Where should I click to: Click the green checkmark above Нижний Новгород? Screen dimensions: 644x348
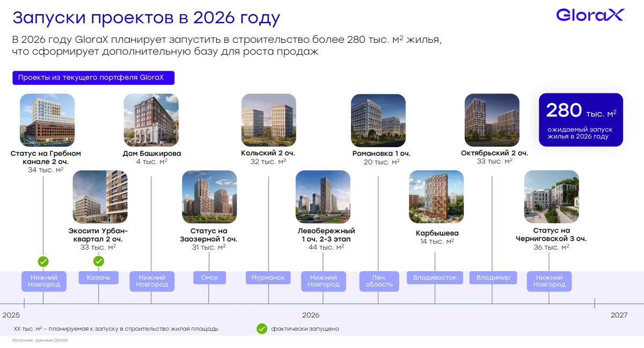tap(43, 262)
